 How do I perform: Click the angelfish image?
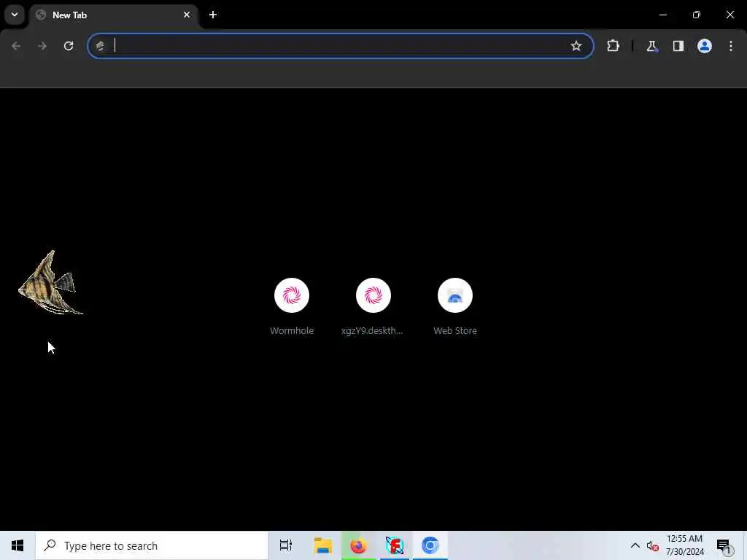tap(50, 282)
